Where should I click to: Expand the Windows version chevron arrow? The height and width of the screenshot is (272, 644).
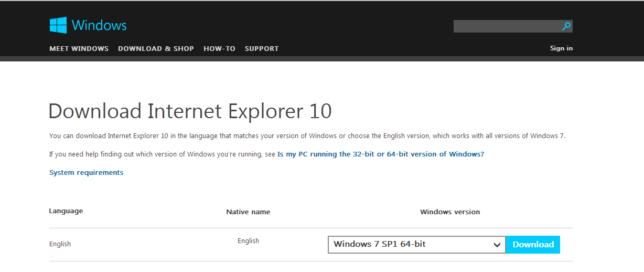coord(497,245)
